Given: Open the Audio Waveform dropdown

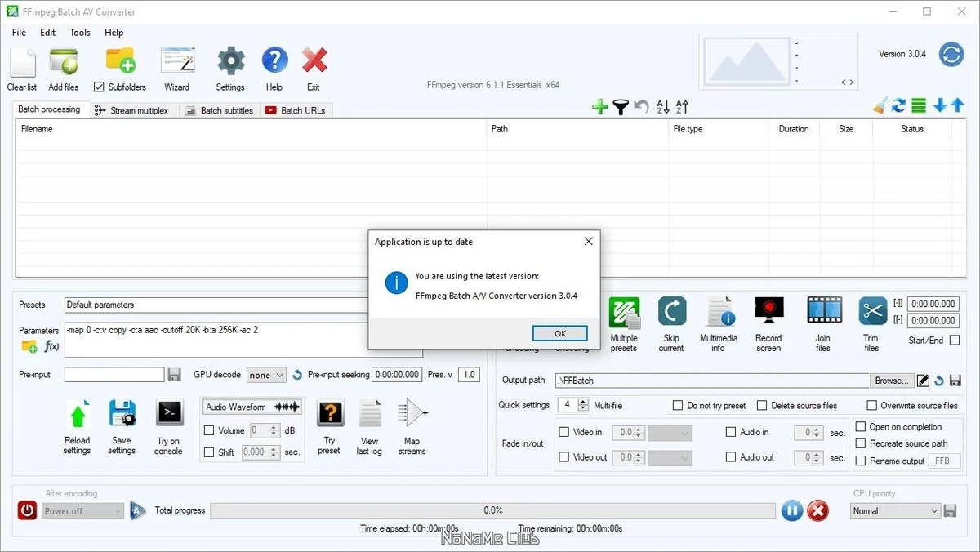Looking at the screenshot, I should click(252, 407).
